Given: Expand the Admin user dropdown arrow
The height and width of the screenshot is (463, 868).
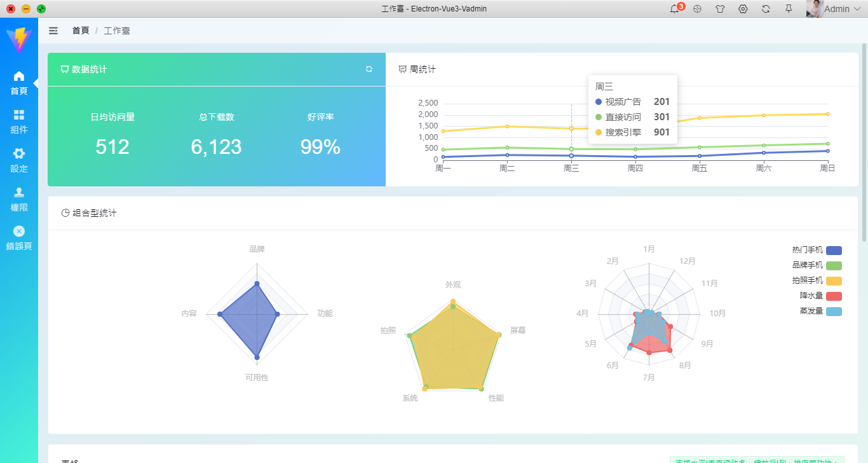Looking at the screenshot, I should click(x=858, y=10).
